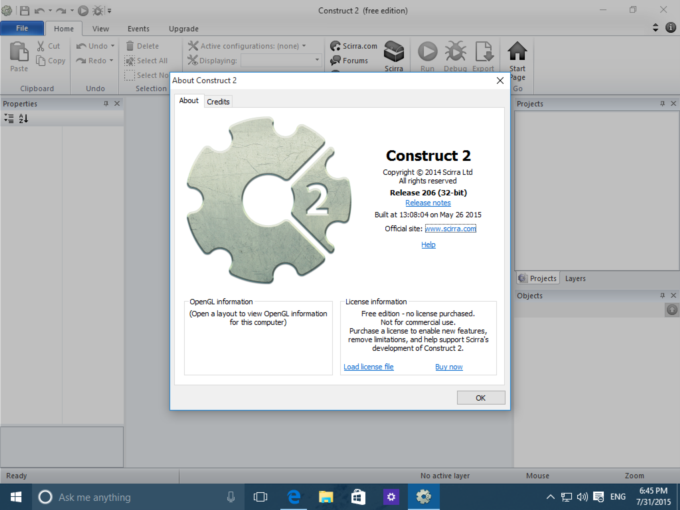Screen dimensions: 680x510
Task: Open the Customize Quick Access Toolbar dropdown
Action: coord(109,10)
